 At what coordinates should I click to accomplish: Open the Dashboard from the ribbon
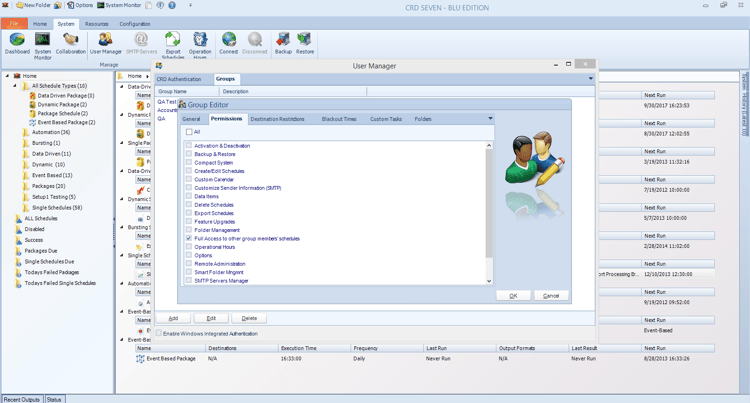(x=17, y=44)
